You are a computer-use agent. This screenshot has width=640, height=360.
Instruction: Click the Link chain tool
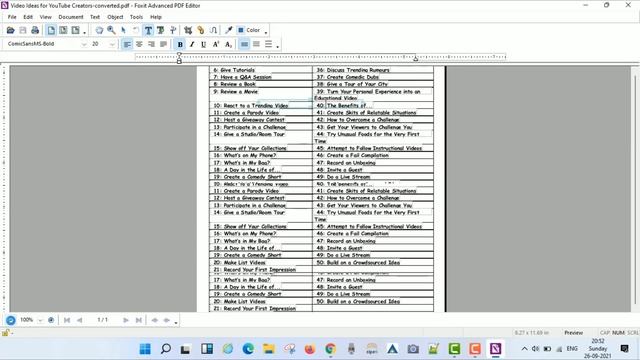[200, 30]
